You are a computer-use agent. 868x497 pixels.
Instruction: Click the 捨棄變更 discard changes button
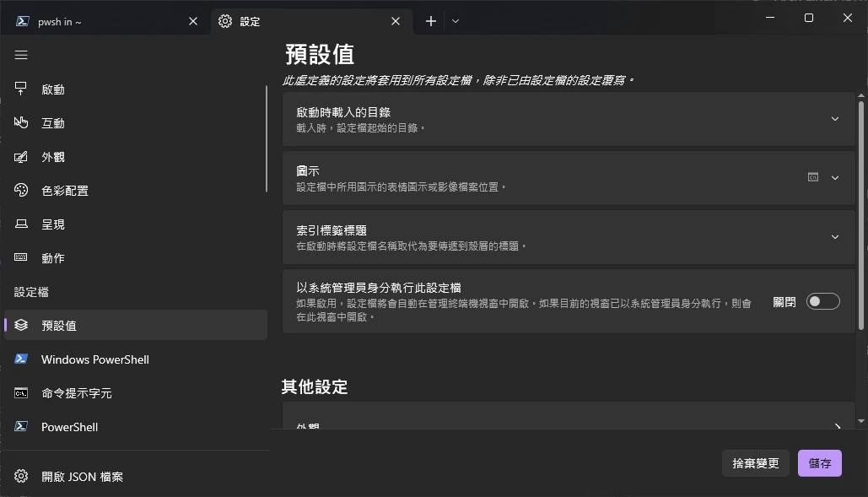click(x=755, y=463)
